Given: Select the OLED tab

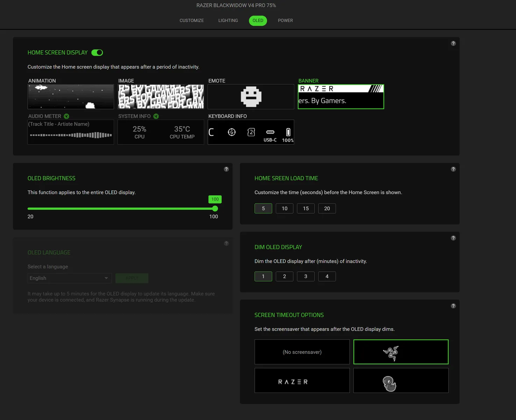Looking at the screenshot, I should (258, 21).
